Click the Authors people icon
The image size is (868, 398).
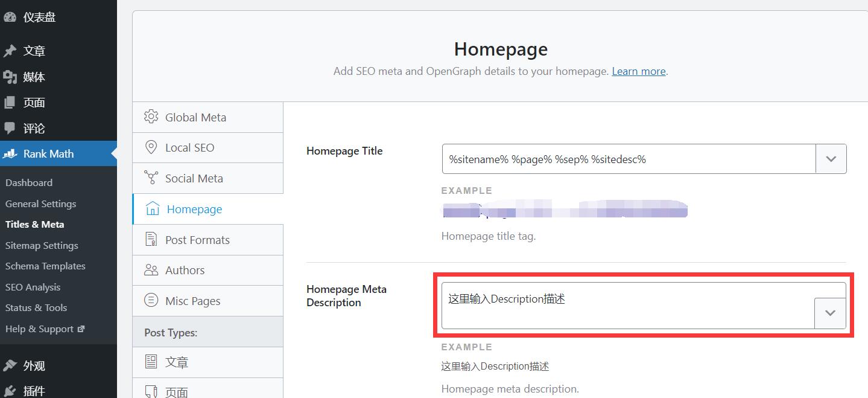coord(151,270)
